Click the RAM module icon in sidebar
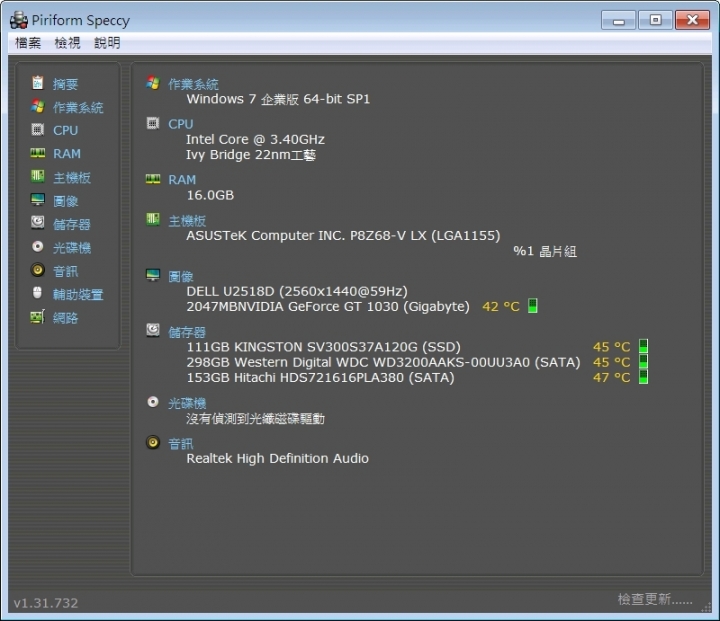This screenshot has width=720, height=621. 38,153
